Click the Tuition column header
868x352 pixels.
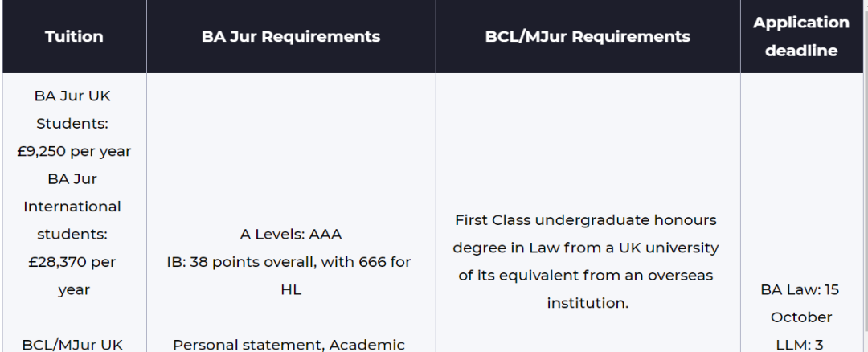pos(74,36)
